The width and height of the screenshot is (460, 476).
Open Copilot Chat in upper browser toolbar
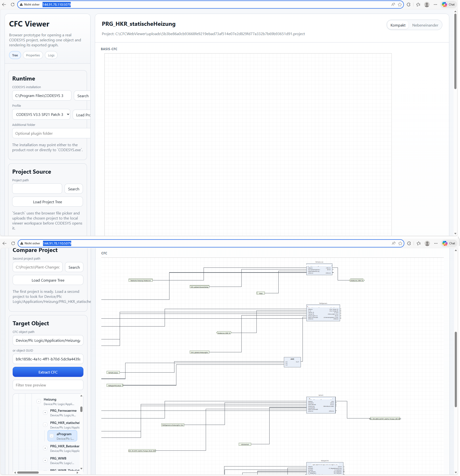[449, 5]
